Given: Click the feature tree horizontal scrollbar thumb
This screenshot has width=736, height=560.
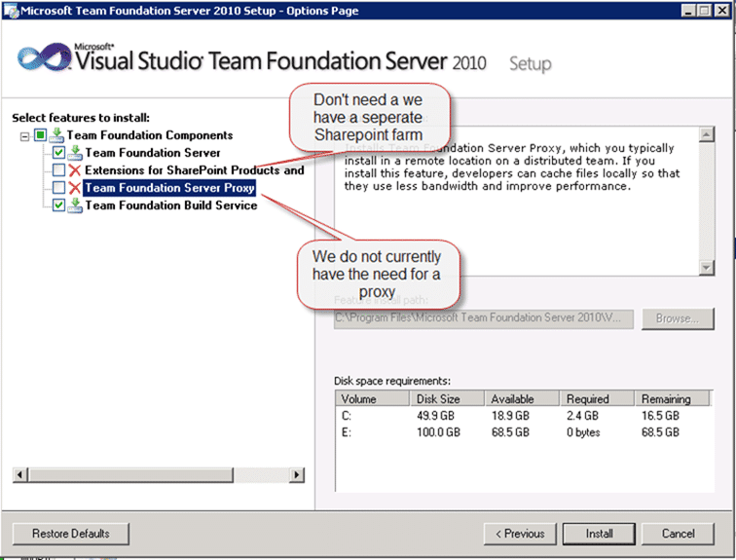Looking at the screenshot, I should click(x=131, y=474).
